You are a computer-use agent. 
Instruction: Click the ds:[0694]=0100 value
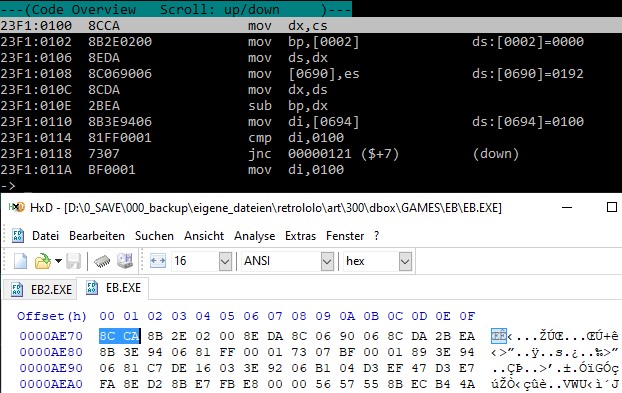click(x=528, y=122)
